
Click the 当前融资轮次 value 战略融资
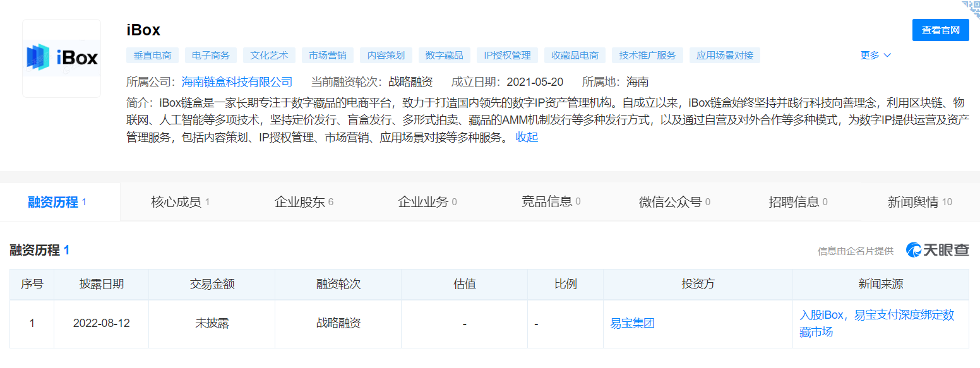[410, 82]
